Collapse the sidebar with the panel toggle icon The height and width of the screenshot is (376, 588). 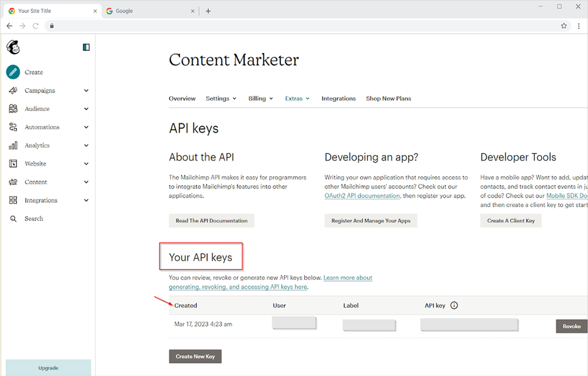(86, 47)
